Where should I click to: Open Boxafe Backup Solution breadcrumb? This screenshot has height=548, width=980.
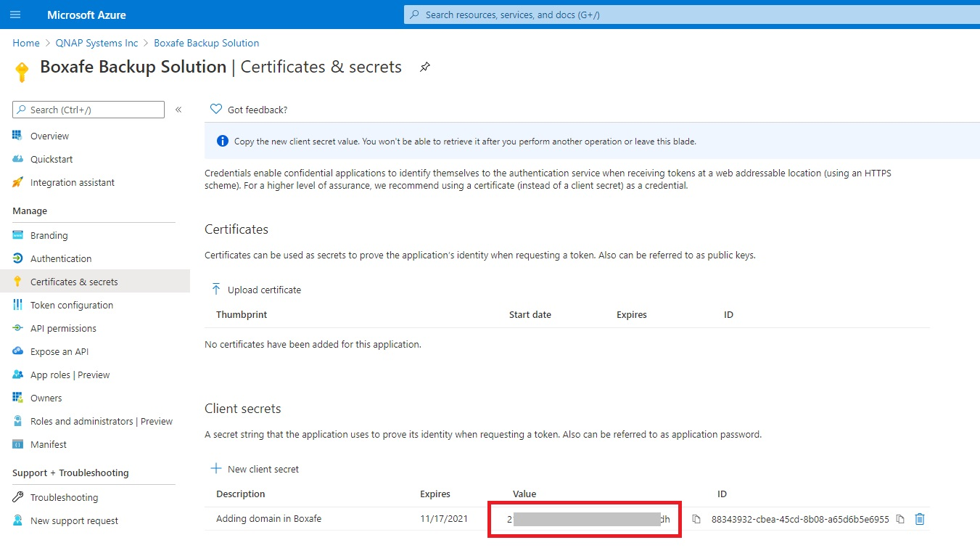pos(206,43)
